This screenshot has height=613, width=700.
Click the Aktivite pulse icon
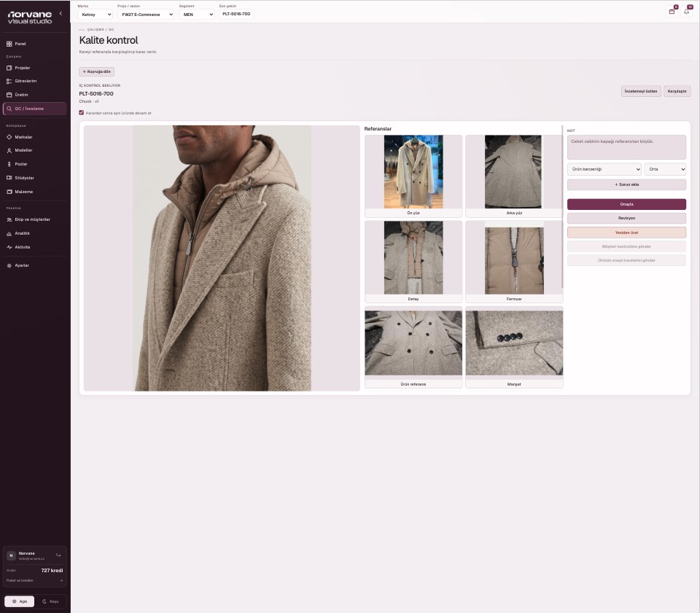coord(9,247)
